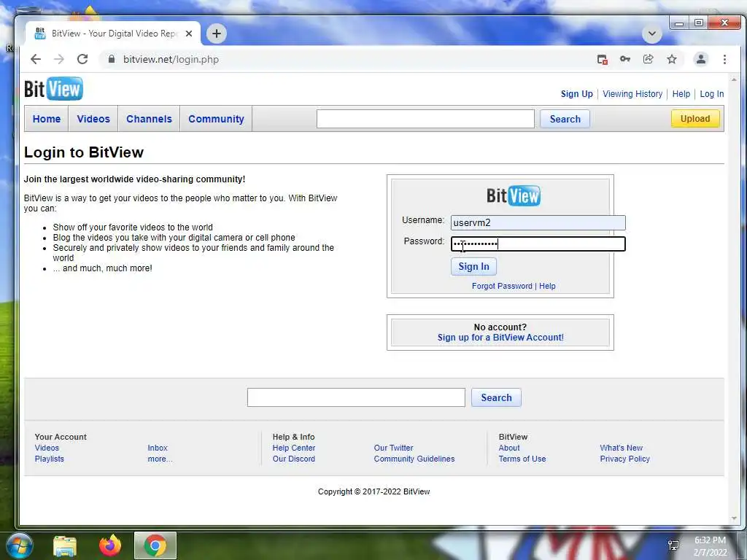Focus the bottom search input field
747x560 pixels.
(356, 397)
